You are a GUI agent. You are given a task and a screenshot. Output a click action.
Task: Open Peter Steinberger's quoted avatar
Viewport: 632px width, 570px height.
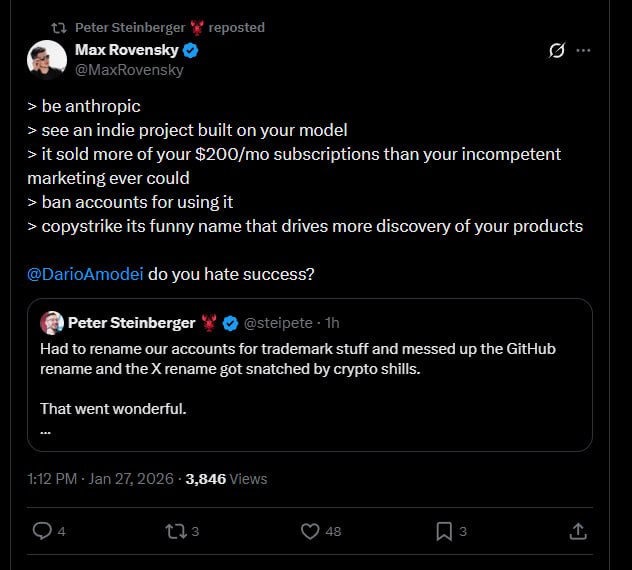(x=52, y=323)
